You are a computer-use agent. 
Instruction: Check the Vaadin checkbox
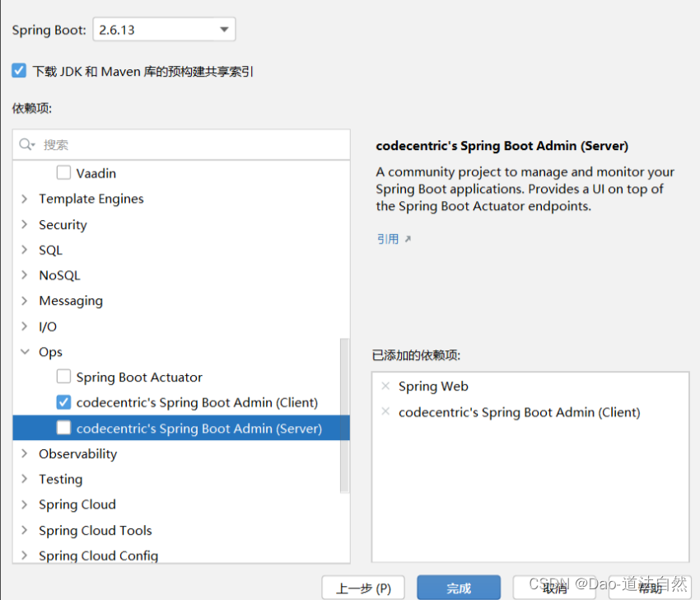pyautogui.click(x=63, y=172)
